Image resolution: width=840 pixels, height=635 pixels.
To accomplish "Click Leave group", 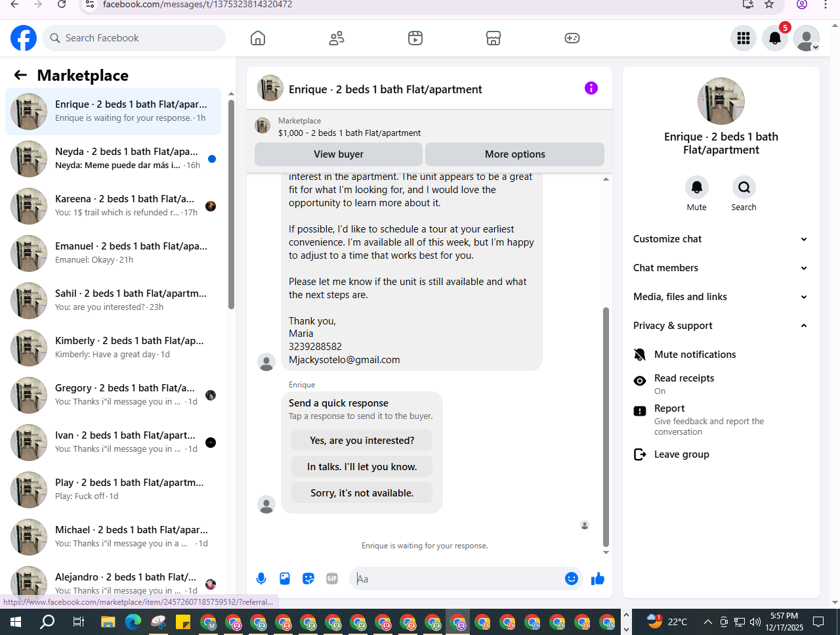I will 721,454.
